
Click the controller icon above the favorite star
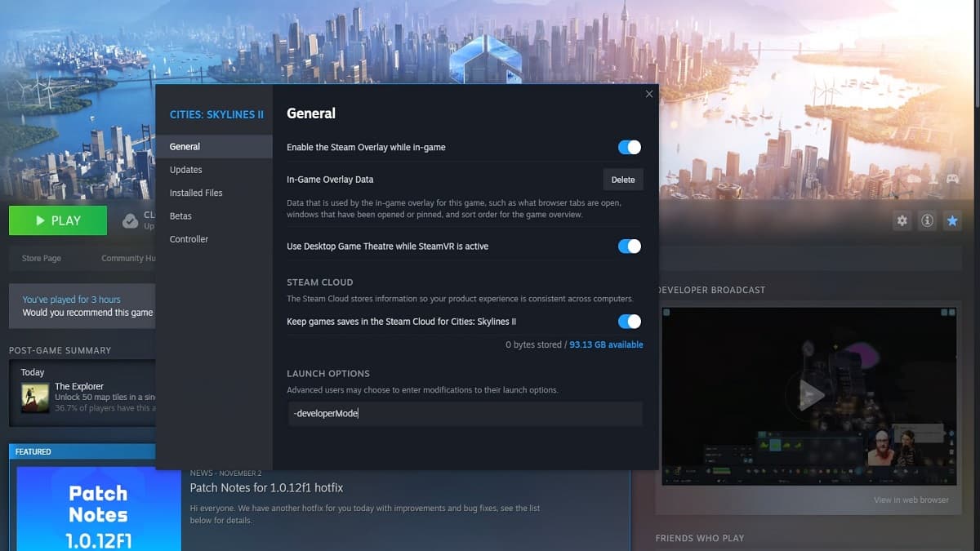point(952,178)
